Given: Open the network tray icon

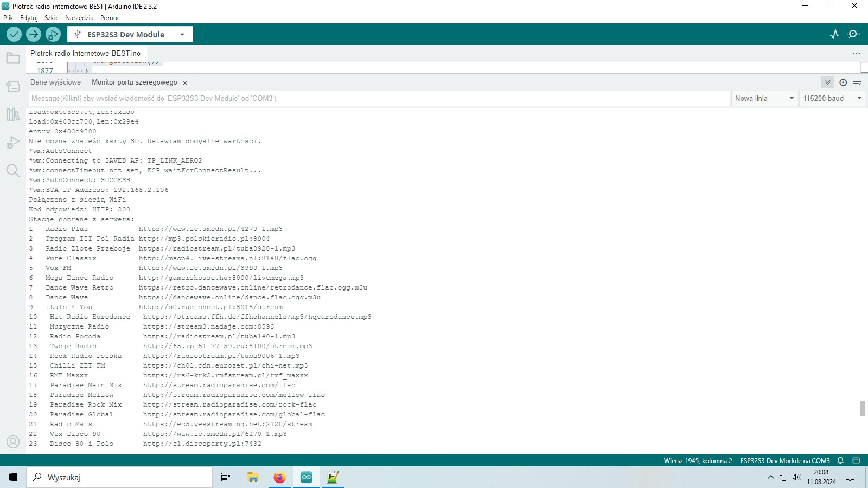Looking at the screenshot, I should coord(784,477).
